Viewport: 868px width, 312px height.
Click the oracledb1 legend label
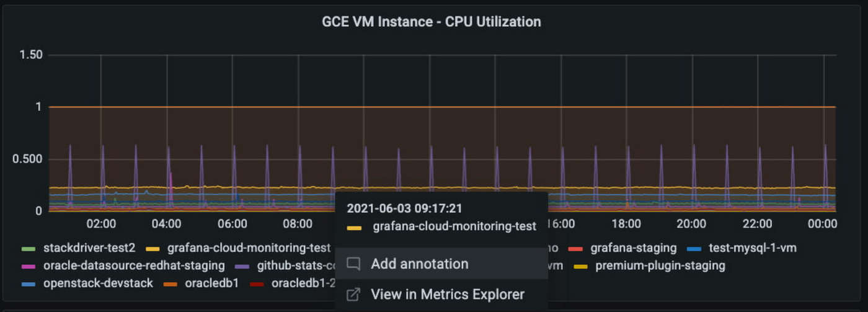211,284
